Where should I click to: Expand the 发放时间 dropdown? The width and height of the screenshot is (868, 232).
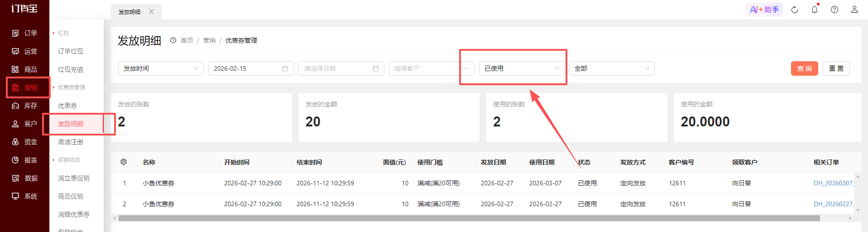(x=161, y=68)
